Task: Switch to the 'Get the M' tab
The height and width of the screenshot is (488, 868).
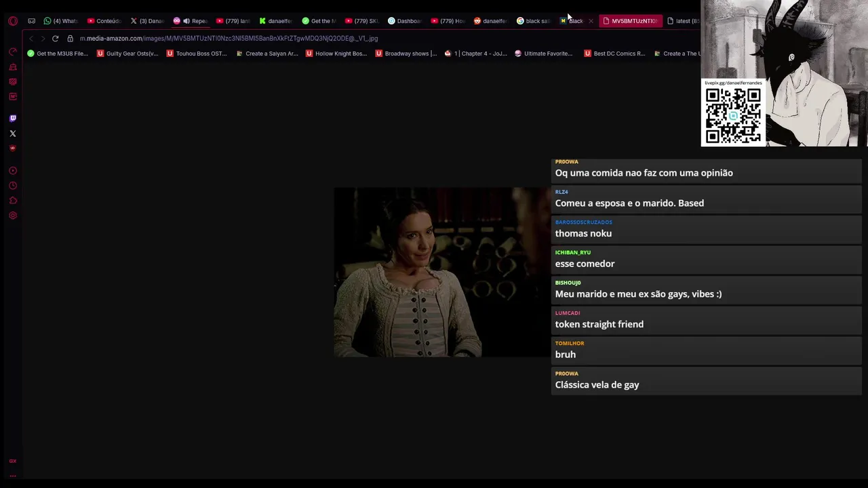Action: [x=319, y=21]
